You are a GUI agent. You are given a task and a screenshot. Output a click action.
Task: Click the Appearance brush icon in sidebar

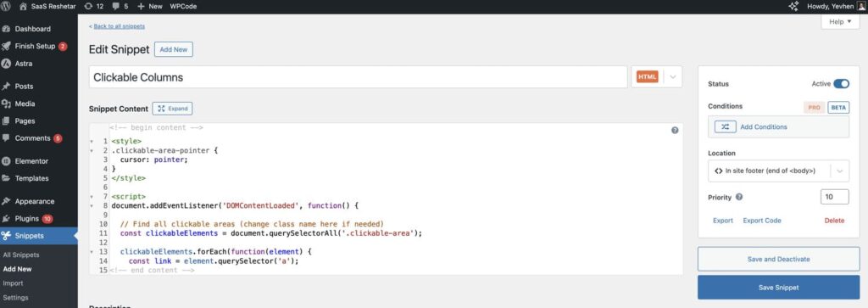click(x=6, y=202)
